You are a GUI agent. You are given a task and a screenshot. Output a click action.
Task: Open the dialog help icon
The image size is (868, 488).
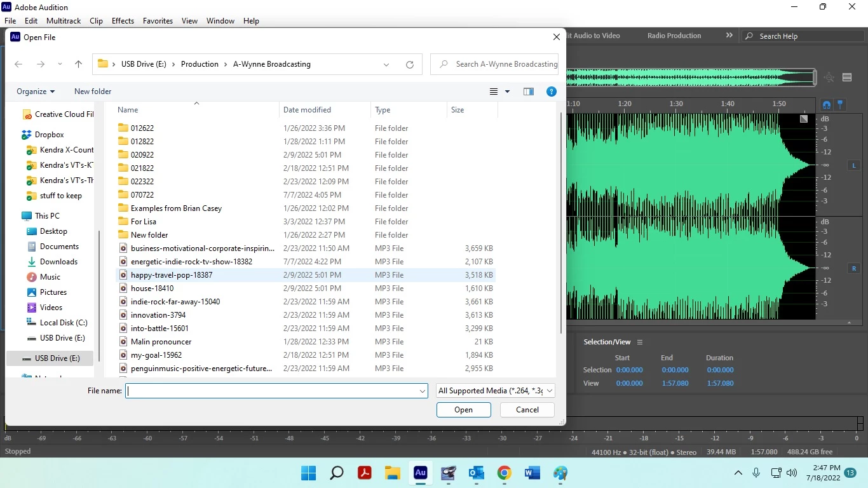point(552,91)
